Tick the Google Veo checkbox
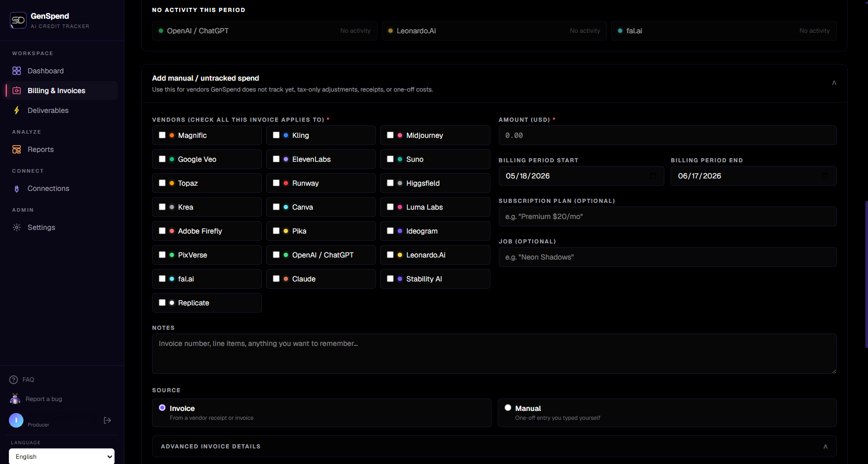The width and height of the screenshot is (868, 464). point(162,159)
